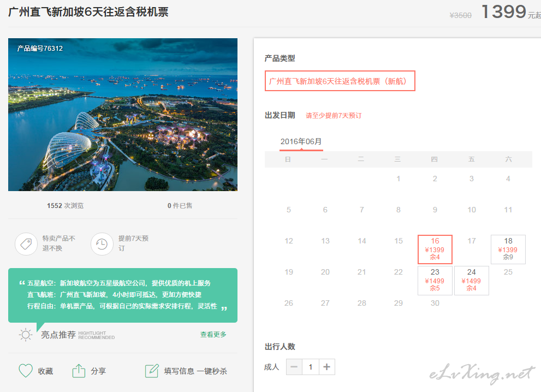Click the 提前7天预订 text

133,243
